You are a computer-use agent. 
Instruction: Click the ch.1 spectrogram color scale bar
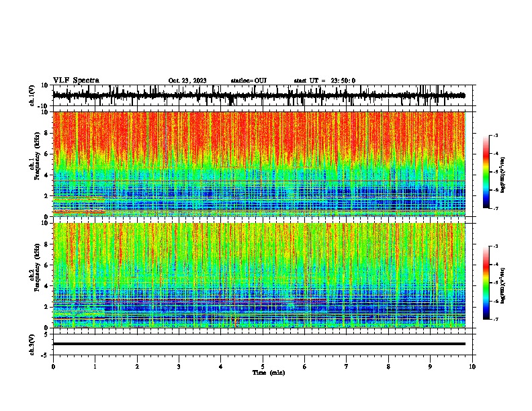click(x=486, y=172)
